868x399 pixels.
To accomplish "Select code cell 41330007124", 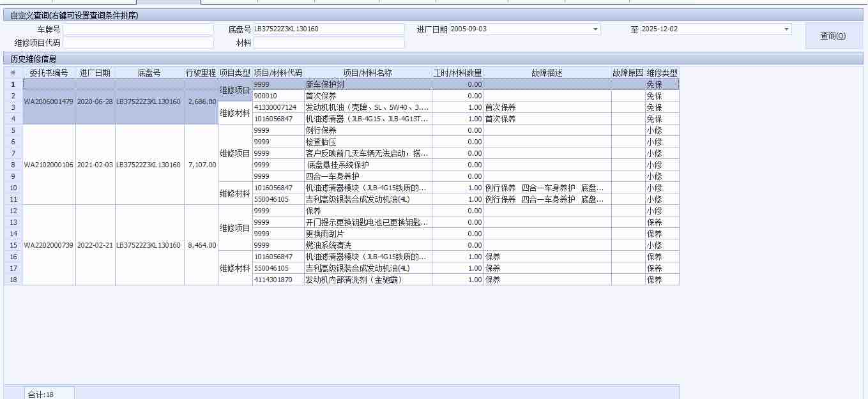I will (278, 107).
